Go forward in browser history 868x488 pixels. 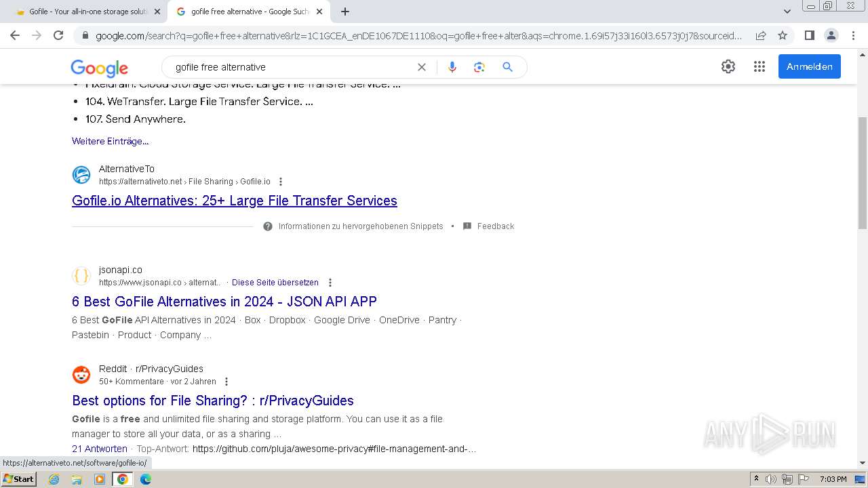pos(37,35)
